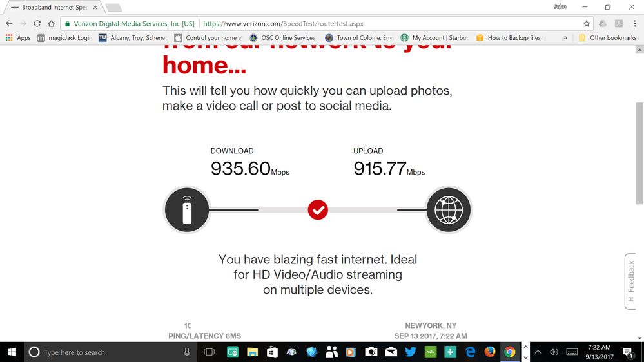Click the green secure-site certificate label
Screen dimensions: 644x362
(130, 24)
